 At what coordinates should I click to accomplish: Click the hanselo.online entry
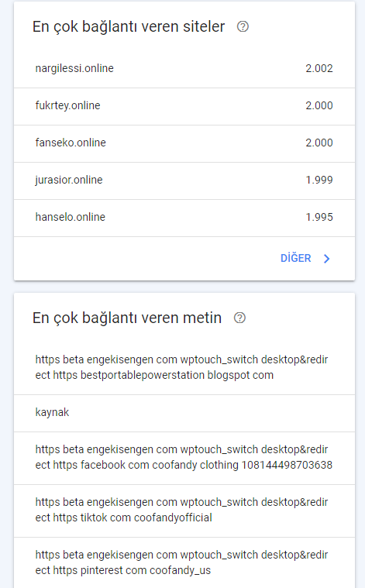coord(184,218)
